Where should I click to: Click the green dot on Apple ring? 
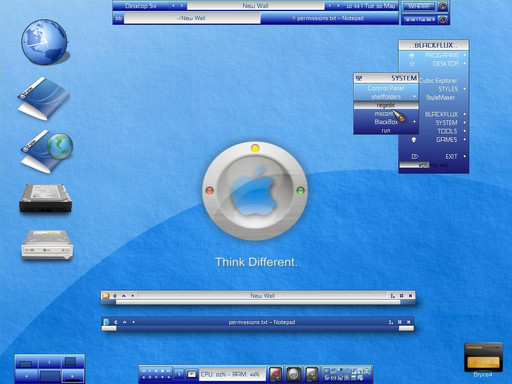300,190
